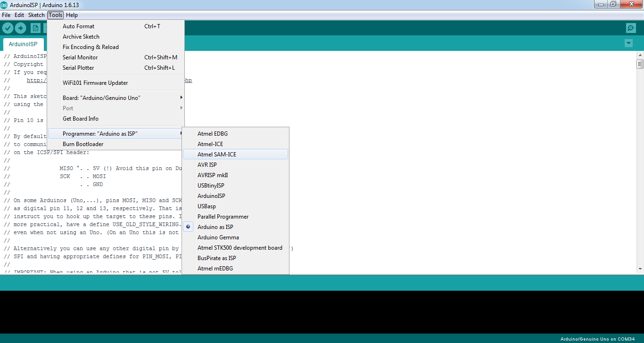Select USBasp programmer

(235, 206)
